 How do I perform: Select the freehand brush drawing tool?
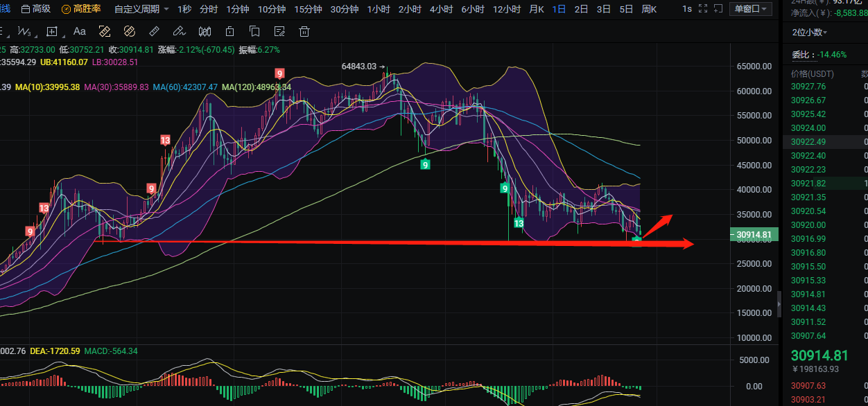(x=179, y=31)
